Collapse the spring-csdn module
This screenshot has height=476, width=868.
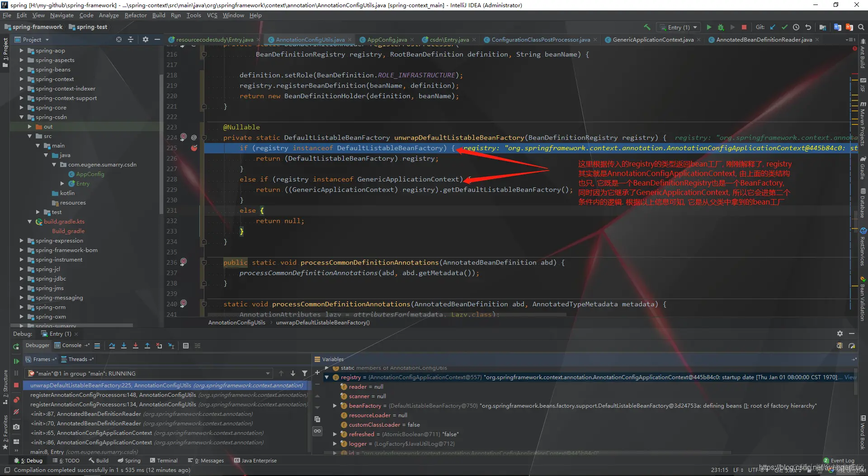pos(21,117)
